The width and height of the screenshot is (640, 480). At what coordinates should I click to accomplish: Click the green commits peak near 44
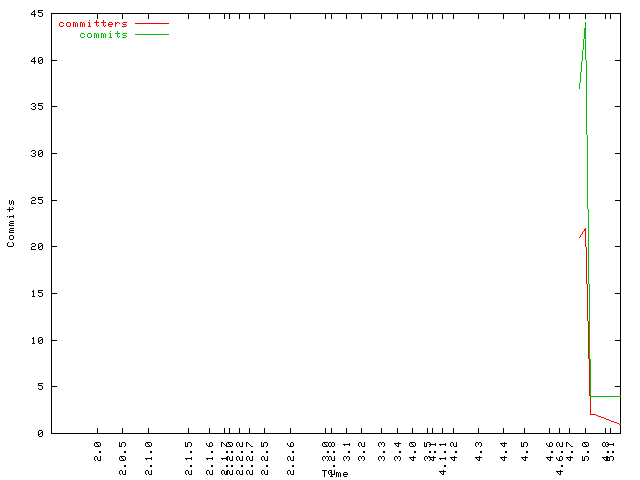tap(585, 24)
